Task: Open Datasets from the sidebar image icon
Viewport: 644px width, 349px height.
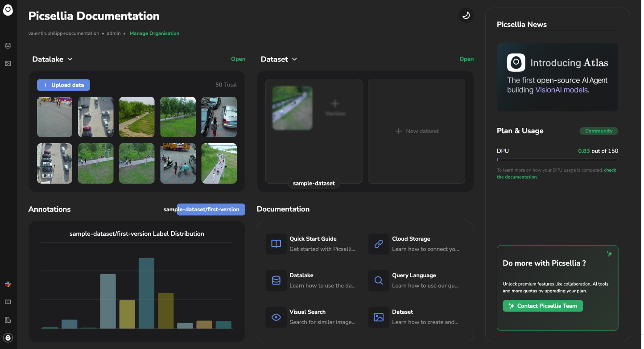Action: click(x=8, y=63)
